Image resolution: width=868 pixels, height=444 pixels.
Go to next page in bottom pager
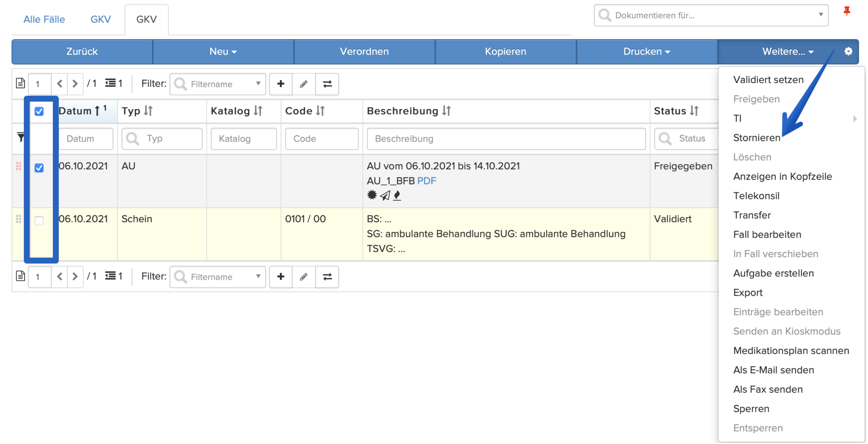pyautogui.click(x=75, y=277)
